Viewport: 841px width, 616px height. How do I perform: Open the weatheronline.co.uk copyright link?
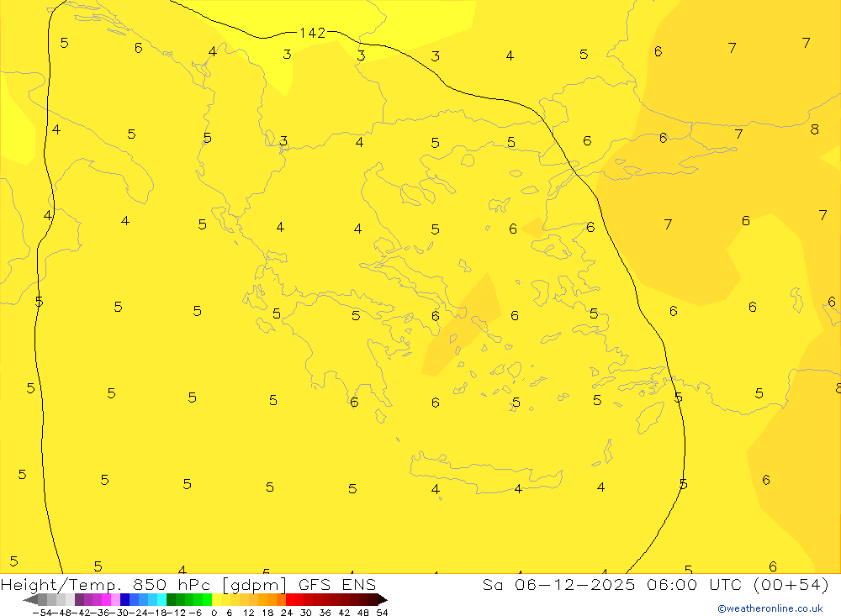tap(770, 608)
